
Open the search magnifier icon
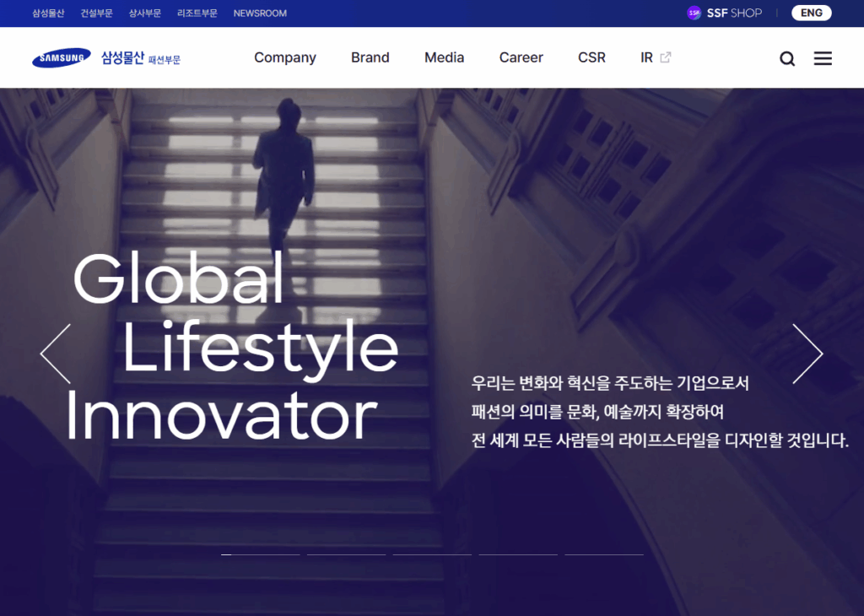click(787, 58)
